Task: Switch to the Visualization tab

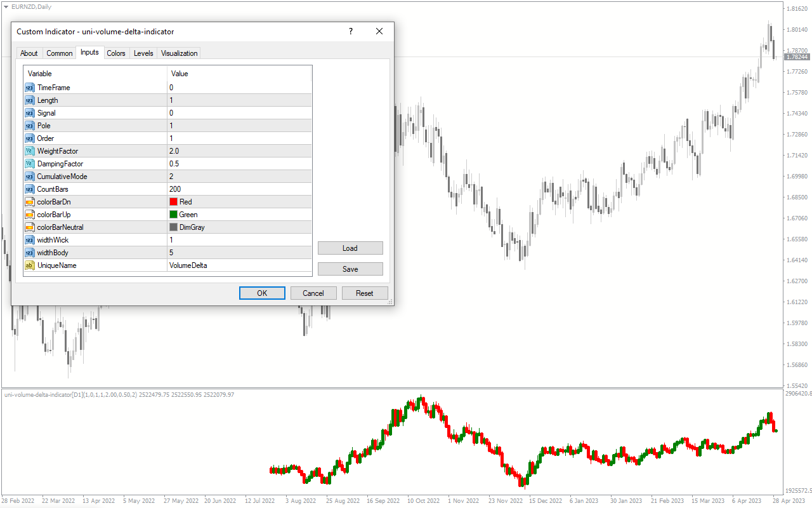Action: point(180,53)
